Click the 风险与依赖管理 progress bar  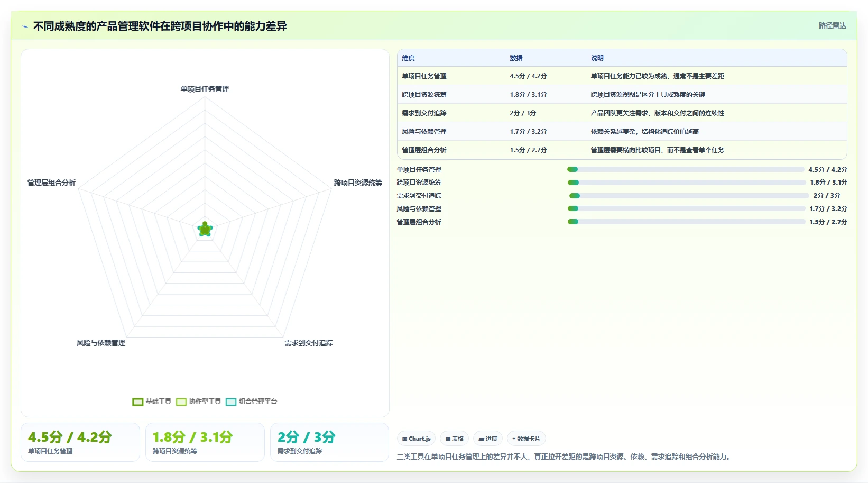click(687, 208)
